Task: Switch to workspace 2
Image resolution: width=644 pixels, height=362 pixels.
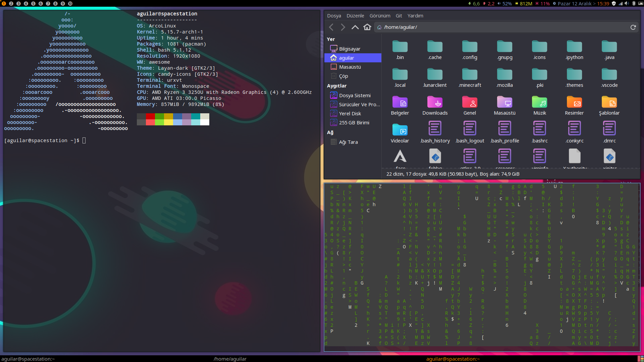Action: click(11, 4)
